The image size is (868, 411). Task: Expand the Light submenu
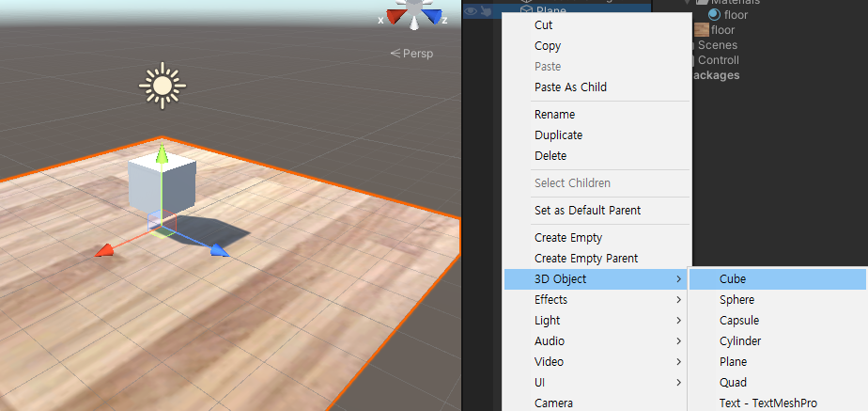(596, 320)
